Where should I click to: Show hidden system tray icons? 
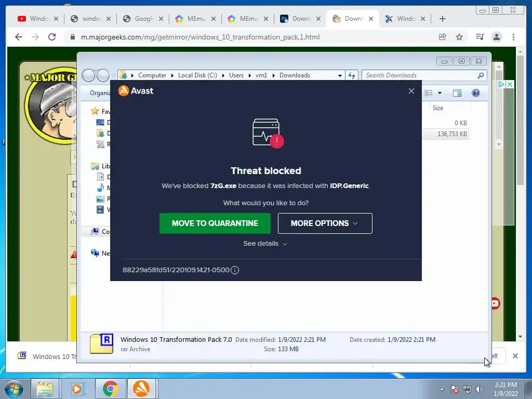click(442, 389)
